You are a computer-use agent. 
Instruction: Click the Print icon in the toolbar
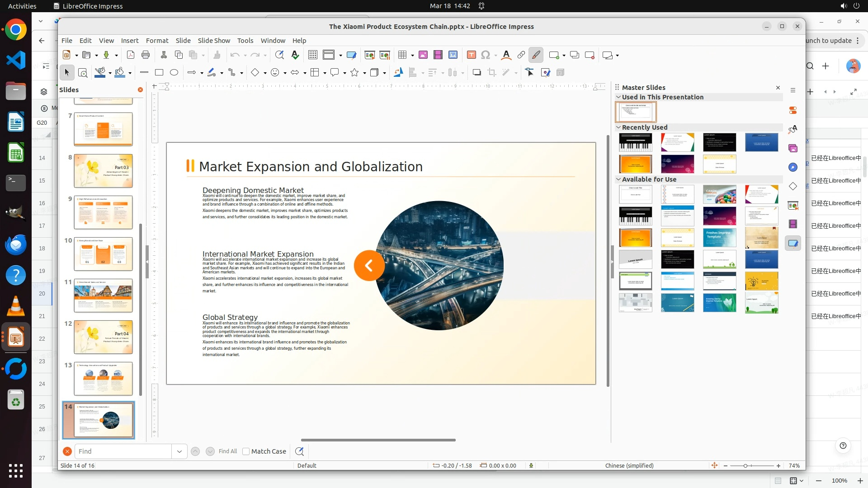coord(146,55)
